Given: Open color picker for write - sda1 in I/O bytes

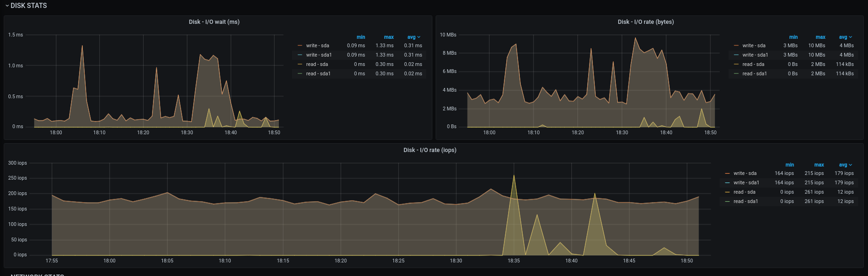Looking at the screenshot, I should click(x=736, y=55).
